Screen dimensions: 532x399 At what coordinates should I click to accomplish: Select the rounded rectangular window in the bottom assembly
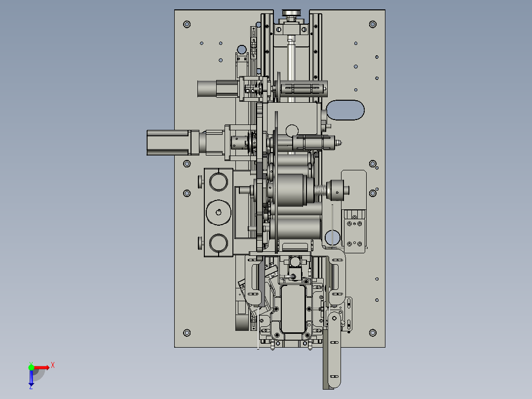[x=294, y=309]
